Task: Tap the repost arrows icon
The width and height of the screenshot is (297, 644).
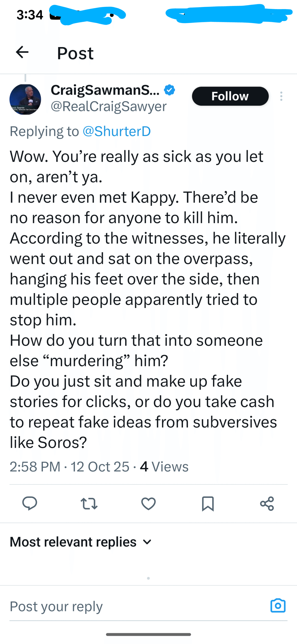Action: 89,503
